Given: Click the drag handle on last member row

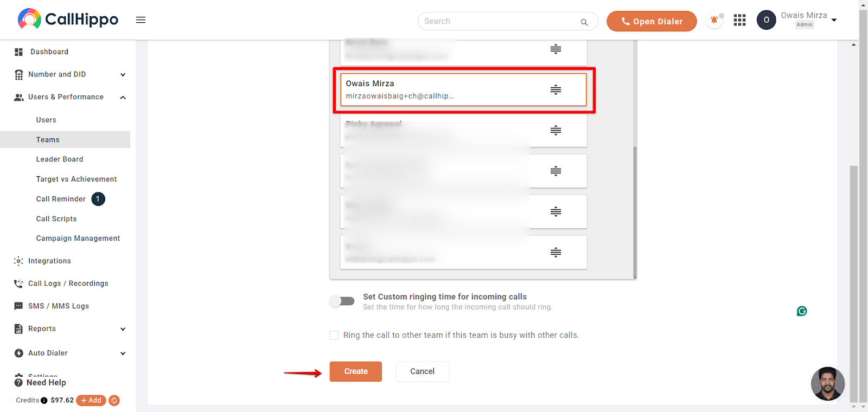Looking at the screenshot, I should (556, 253).
